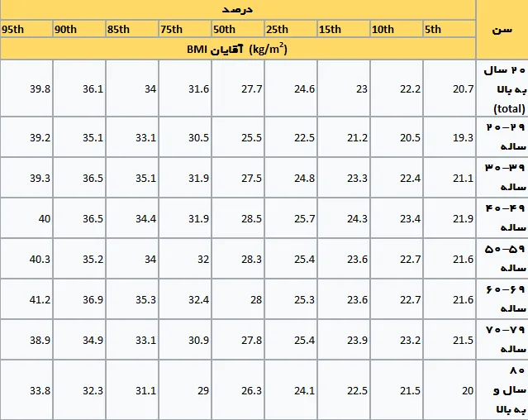Click the 39.8 value cell

tap(26, 89)
